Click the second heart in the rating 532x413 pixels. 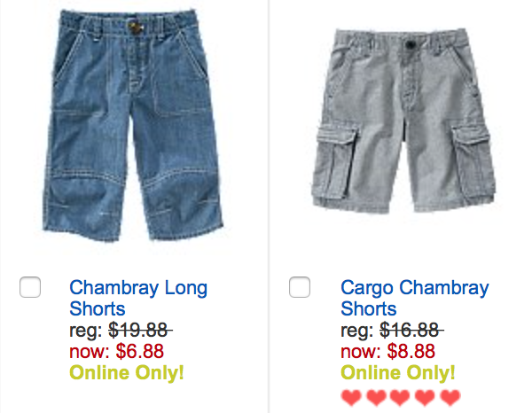click(375, 395)
